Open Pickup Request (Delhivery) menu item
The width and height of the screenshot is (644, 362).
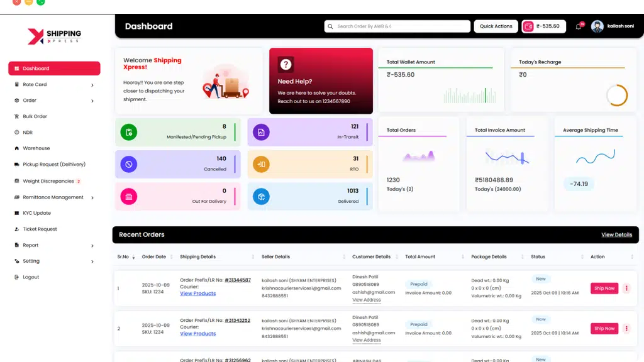(54, 164)
